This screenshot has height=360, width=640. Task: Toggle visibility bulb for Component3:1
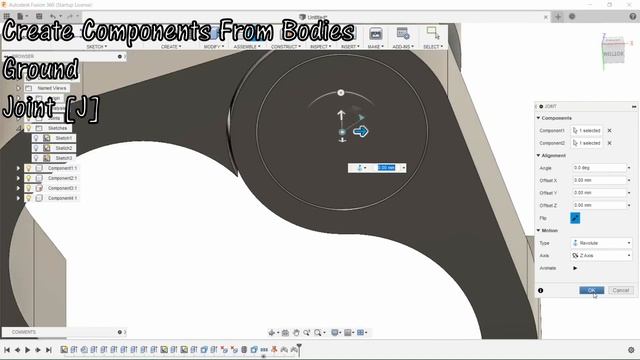coord(29,188)
